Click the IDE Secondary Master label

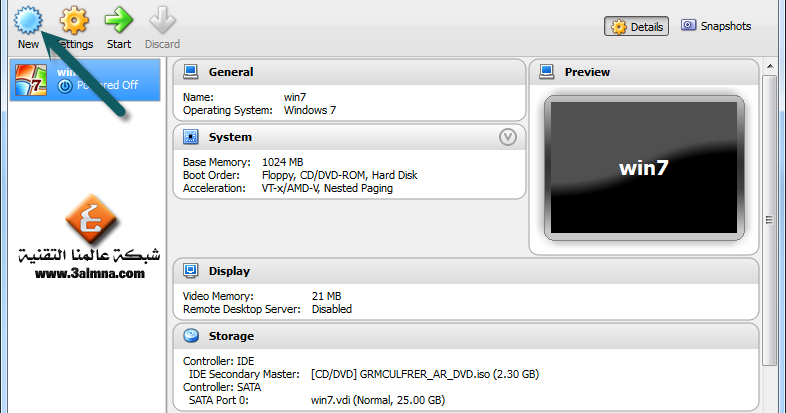coord(244,374)
